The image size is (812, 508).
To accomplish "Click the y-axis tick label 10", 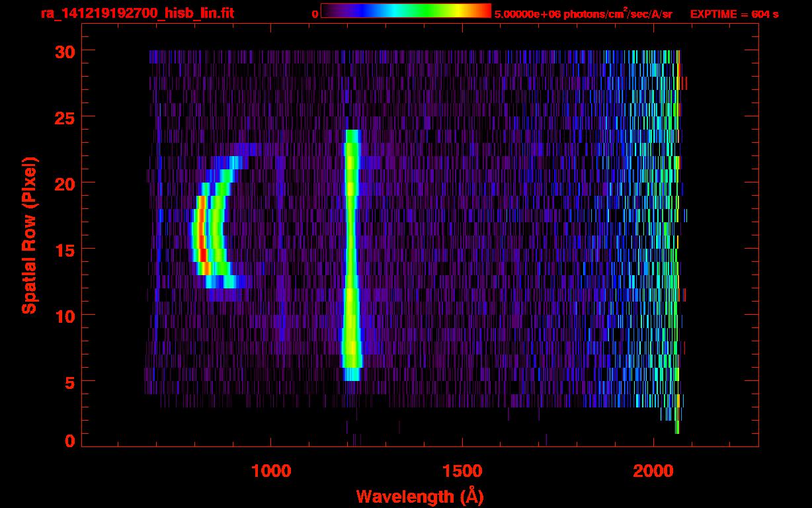I will click(63, 316).
